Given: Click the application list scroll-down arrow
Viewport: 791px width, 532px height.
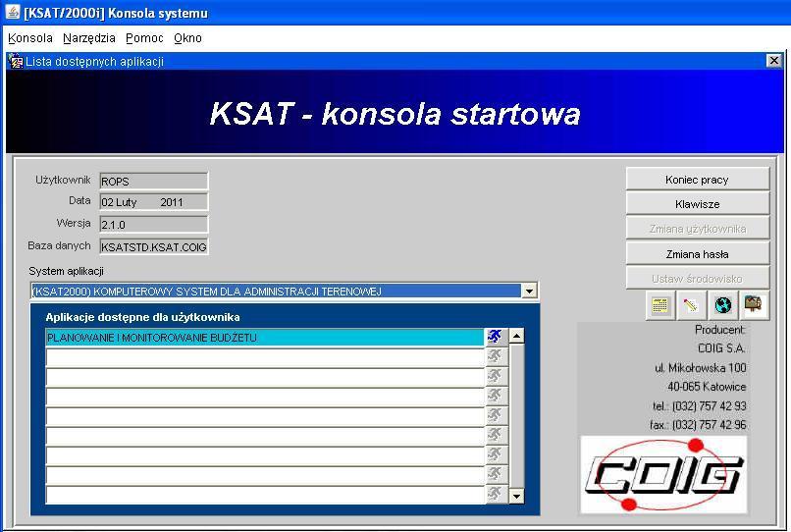Looking at the screenshot, I should click(516, 496).
